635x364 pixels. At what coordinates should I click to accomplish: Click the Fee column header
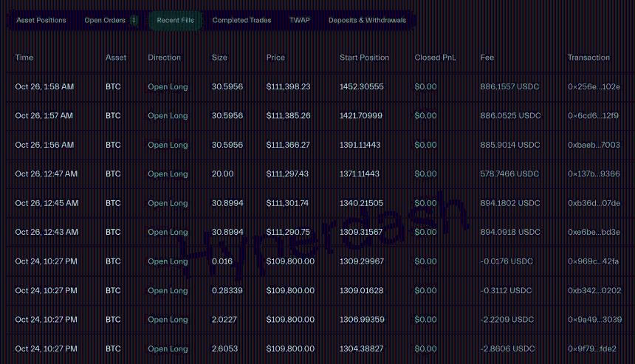pos(487,58)
